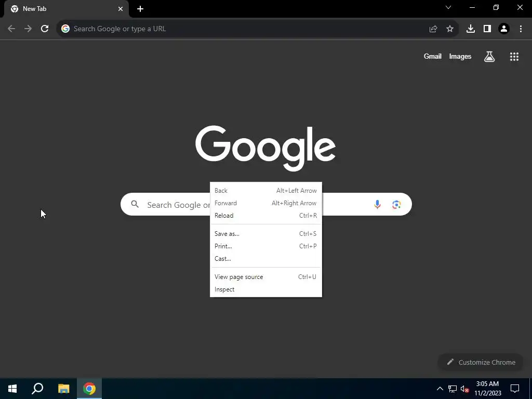Open the taskbar clock and date
The height and width of the screenshot is (399, 532).
point(487,389)
